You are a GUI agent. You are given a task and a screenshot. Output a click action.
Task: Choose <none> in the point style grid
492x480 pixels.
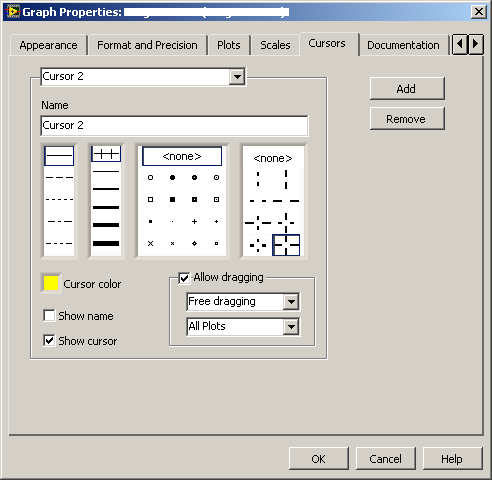point(182,156)
